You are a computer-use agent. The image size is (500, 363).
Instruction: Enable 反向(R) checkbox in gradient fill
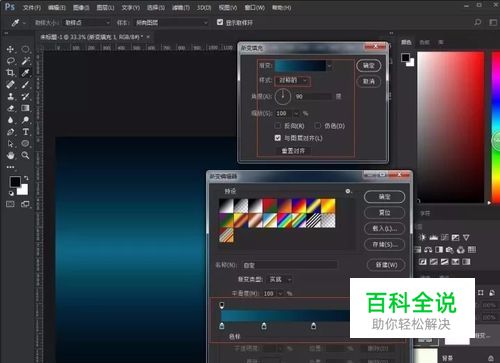pos(278,126)
